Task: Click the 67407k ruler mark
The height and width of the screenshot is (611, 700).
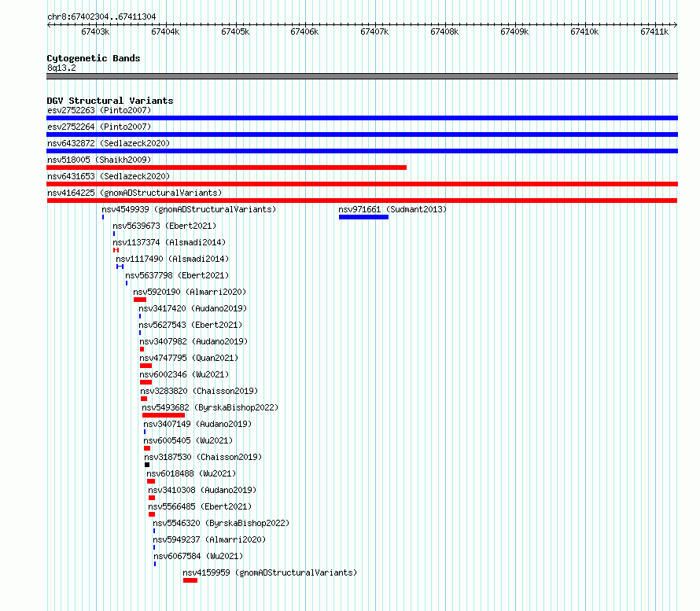Action: [374, 31]
